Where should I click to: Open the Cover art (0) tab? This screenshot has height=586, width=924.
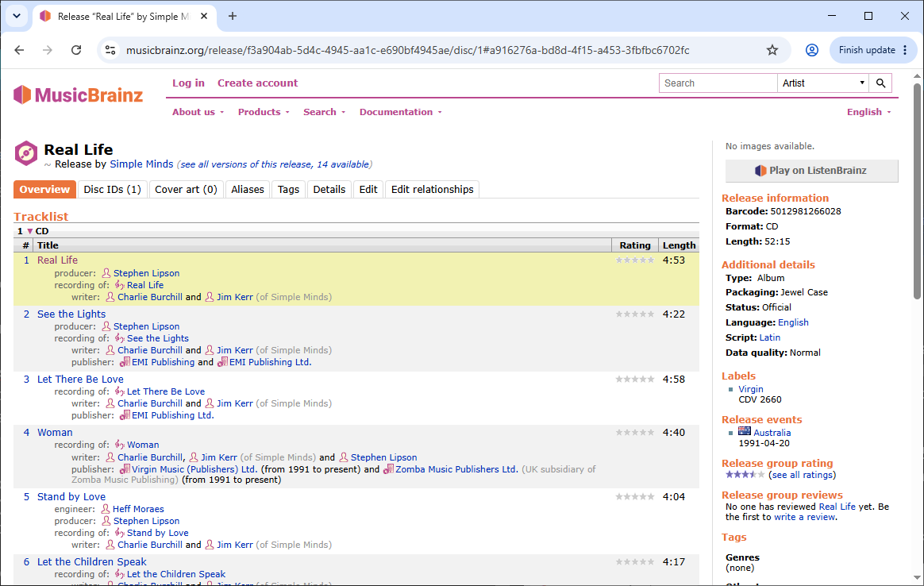point(186,189)
